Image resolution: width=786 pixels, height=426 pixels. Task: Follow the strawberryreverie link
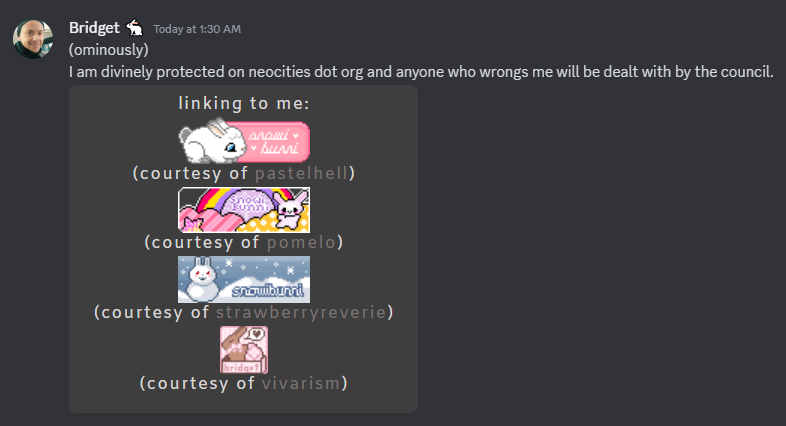[x=301, y=312]
